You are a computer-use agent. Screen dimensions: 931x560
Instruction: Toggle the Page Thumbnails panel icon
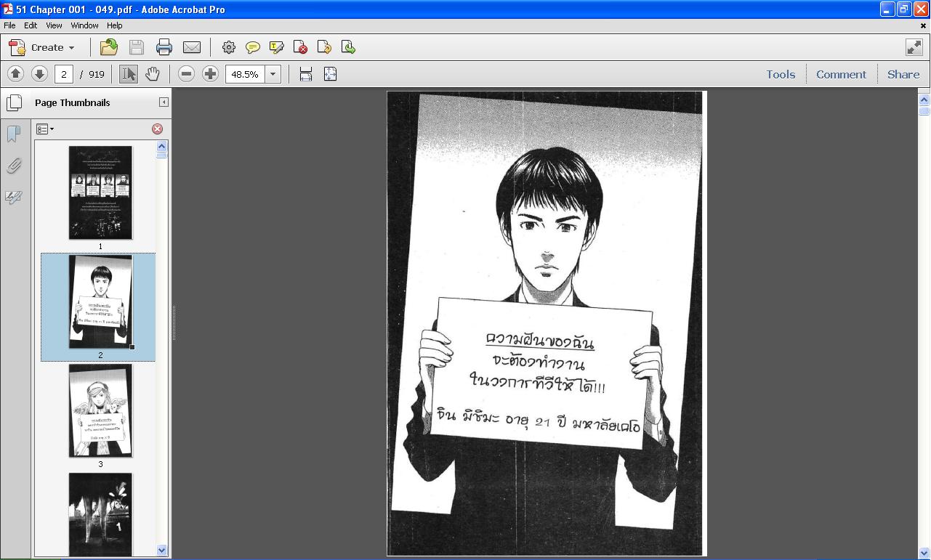[14, 102]
